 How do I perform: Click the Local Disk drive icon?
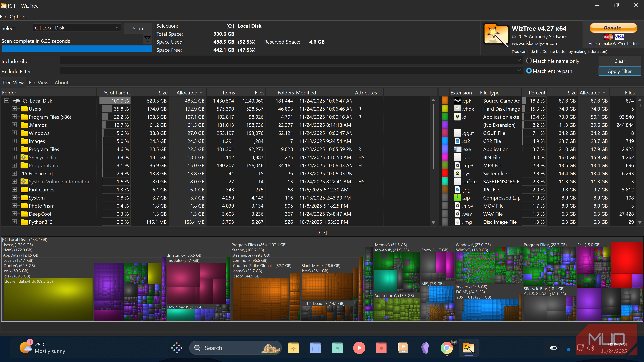coord(17,101)
